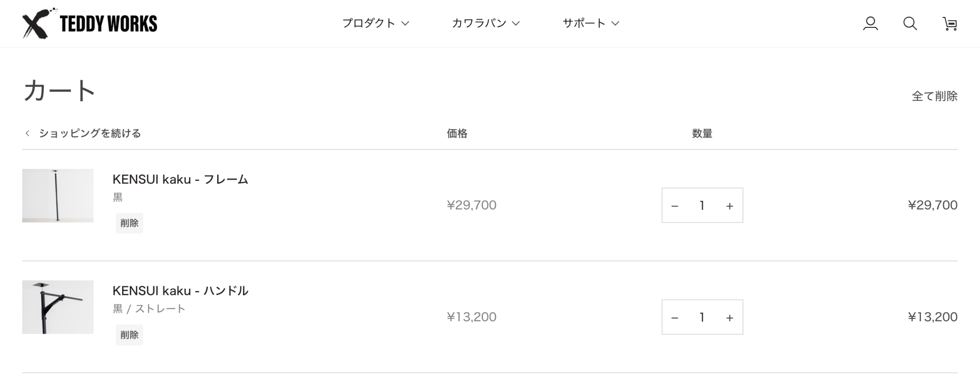Increase the KENSUI kaku handle (ハンドル) quantity with plus
Viewport: 980px width, 391px height.
[729, 317]
